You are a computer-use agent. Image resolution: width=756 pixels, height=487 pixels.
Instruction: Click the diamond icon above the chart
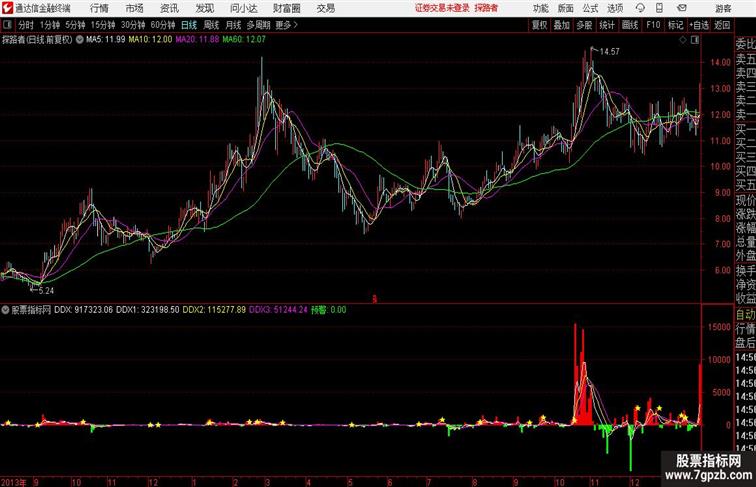click(x=683, y=40)
